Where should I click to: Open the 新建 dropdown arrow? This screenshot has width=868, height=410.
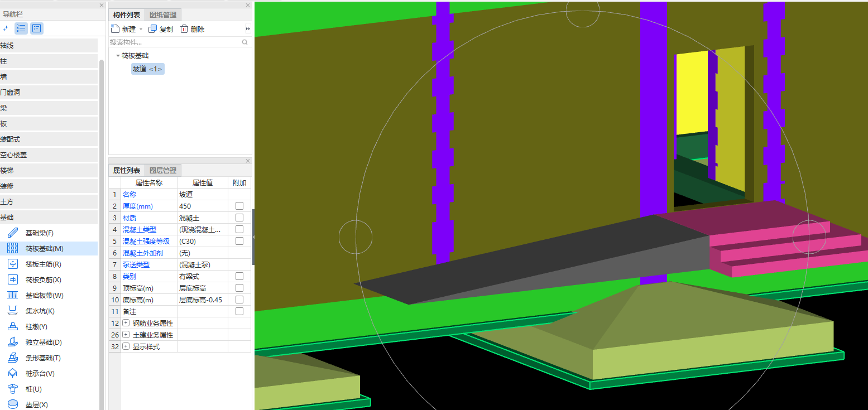[x=141, y=29]
